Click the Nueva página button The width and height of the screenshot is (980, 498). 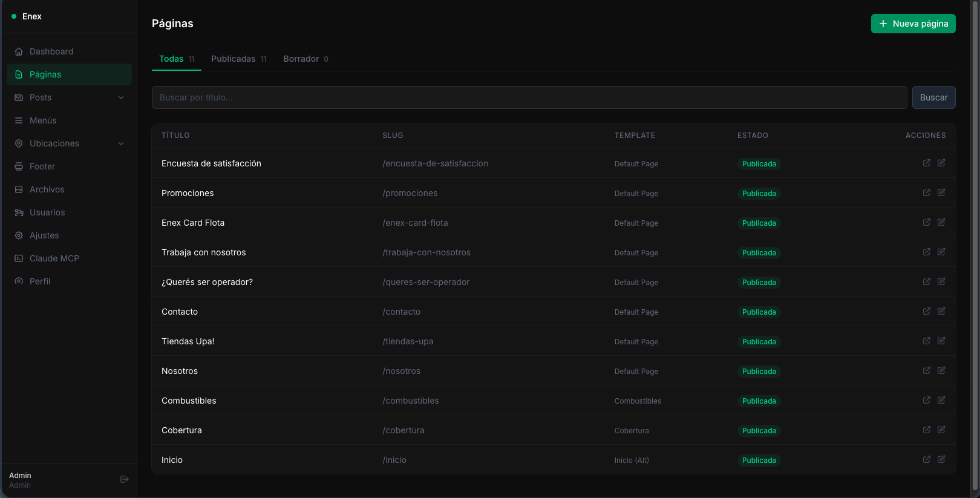(913, 24)
